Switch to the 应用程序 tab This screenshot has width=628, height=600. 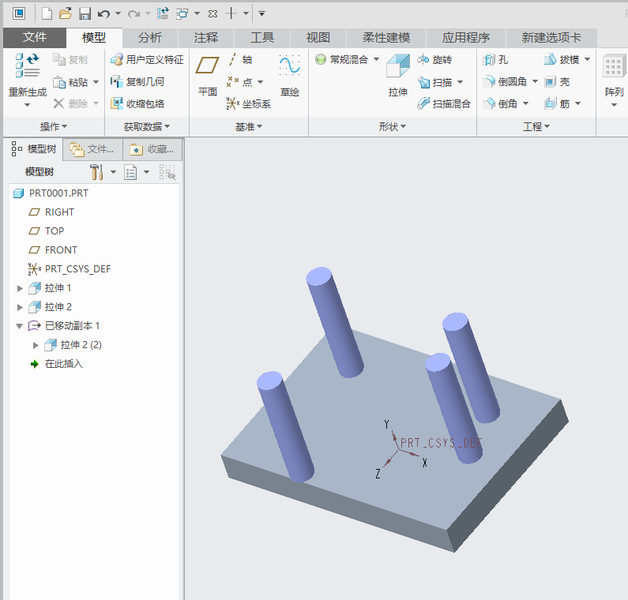pos(466,38)
